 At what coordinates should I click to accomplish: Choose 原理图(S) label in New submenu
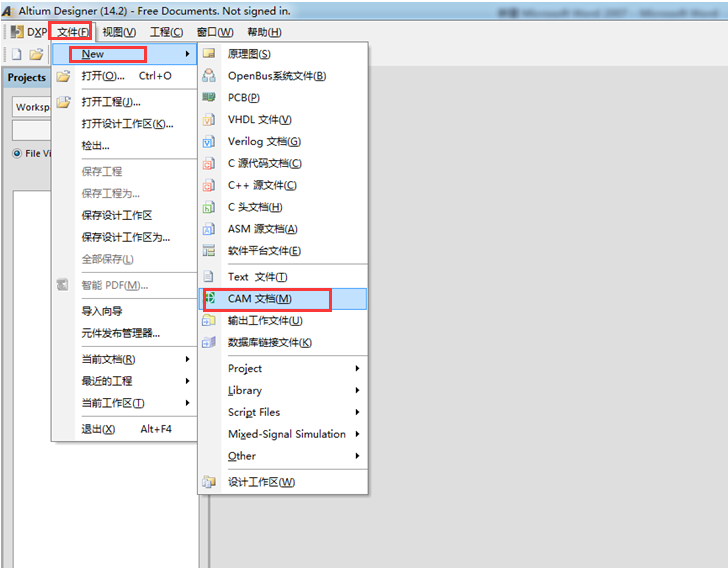(249, 54)
